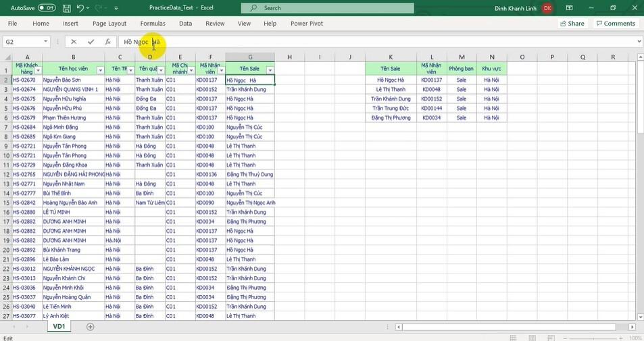Click the Search box in title bar
The image size is (644, 341).
tap(327, 8)
